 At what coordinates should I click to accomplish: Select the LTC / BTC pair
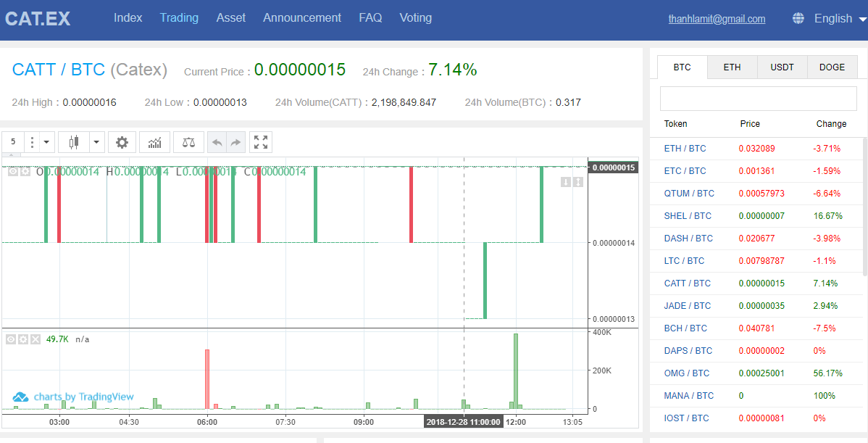tap(684, 260)
